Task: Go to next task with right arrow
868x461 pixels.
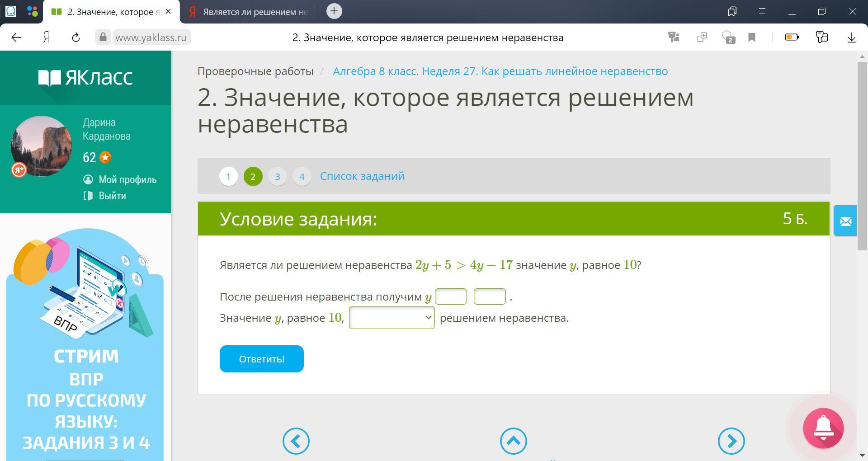Action: (x=731, y=441)
